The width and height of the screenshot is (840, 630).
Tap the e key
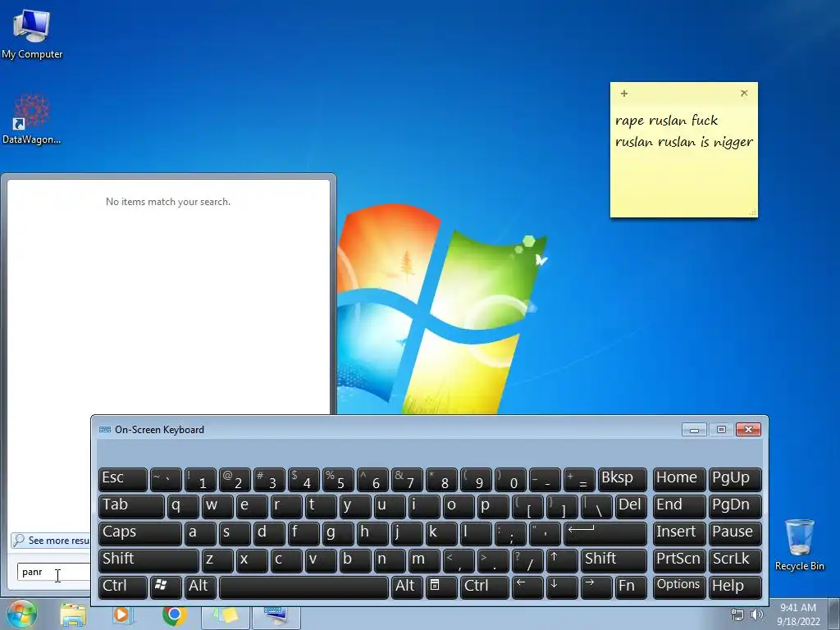point(252,506)
